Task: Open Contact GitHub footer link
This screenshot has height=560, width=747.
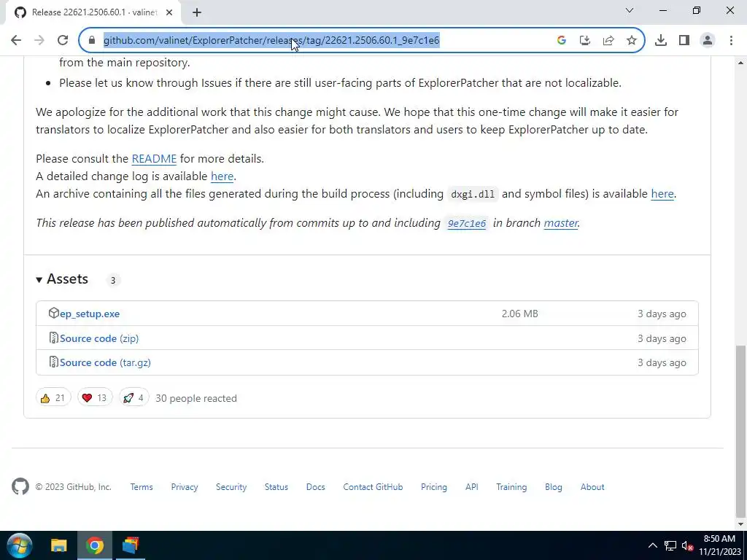Action: 373,487
